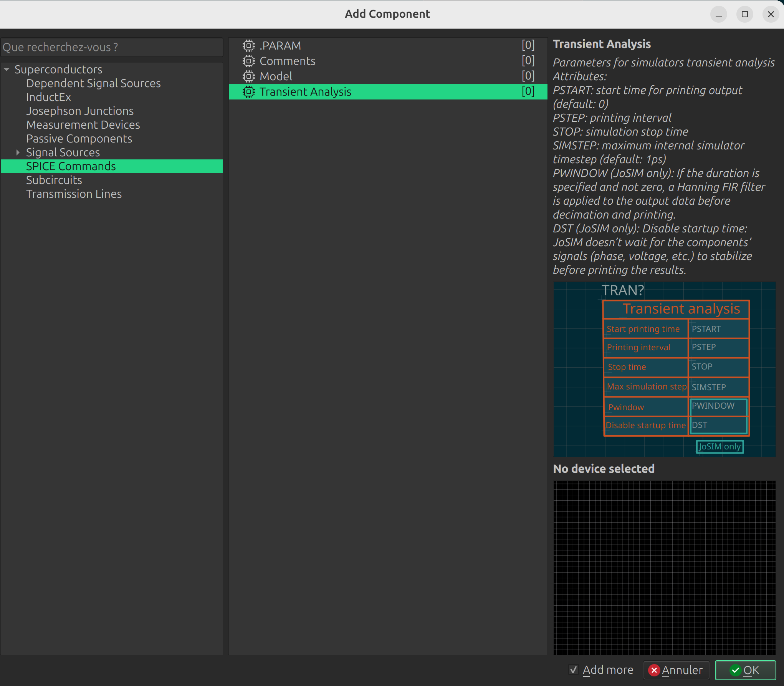Click the [0] count on Transient Analysis row
The height and width of the screenshot is (686, 784).
point(528,91)
